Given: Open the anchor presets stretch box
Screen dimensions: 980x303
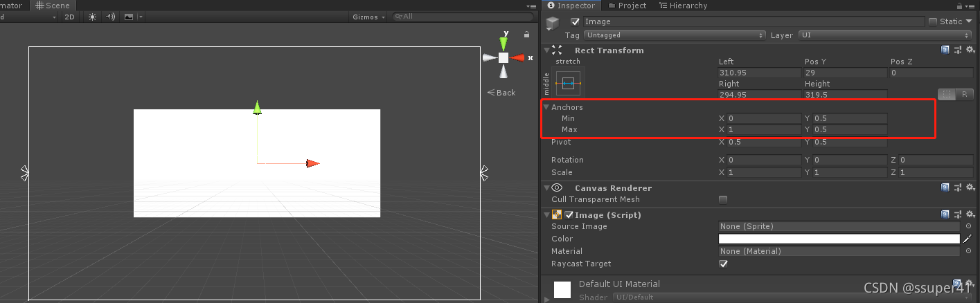Looking at the screenshot, I should 569,83.
